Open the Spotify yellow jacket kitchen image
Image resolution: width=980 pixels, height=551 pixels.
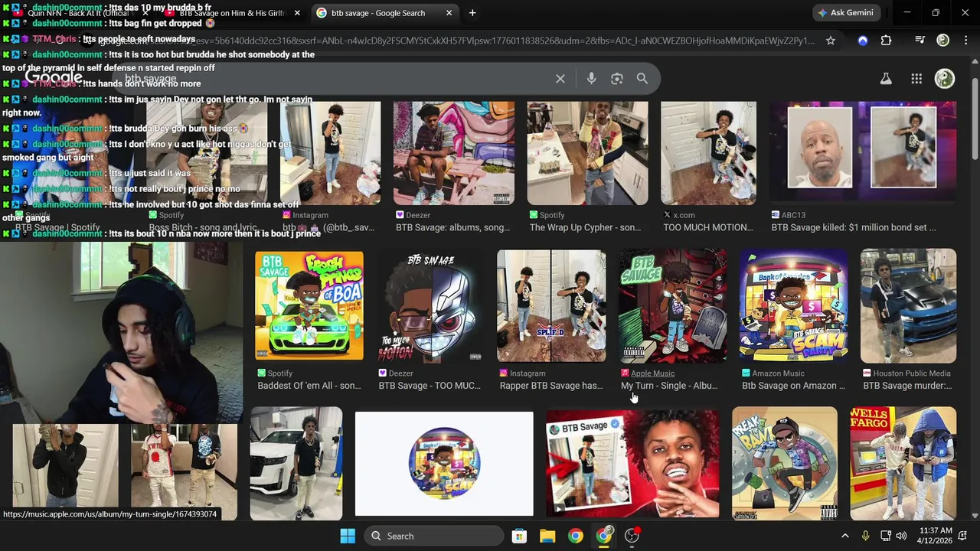click(x=587, y=153)
